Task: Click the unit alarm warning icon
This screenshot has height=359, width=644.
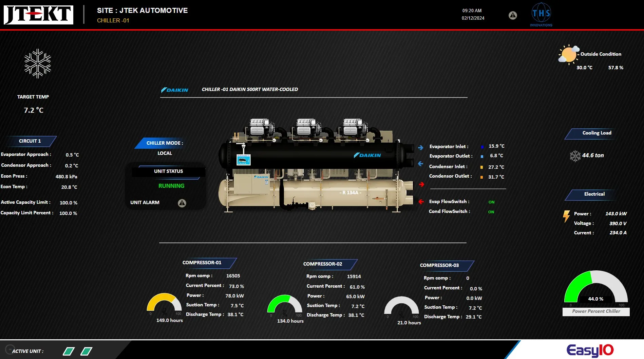Action: pyautogui.click(x=182, y=203)
